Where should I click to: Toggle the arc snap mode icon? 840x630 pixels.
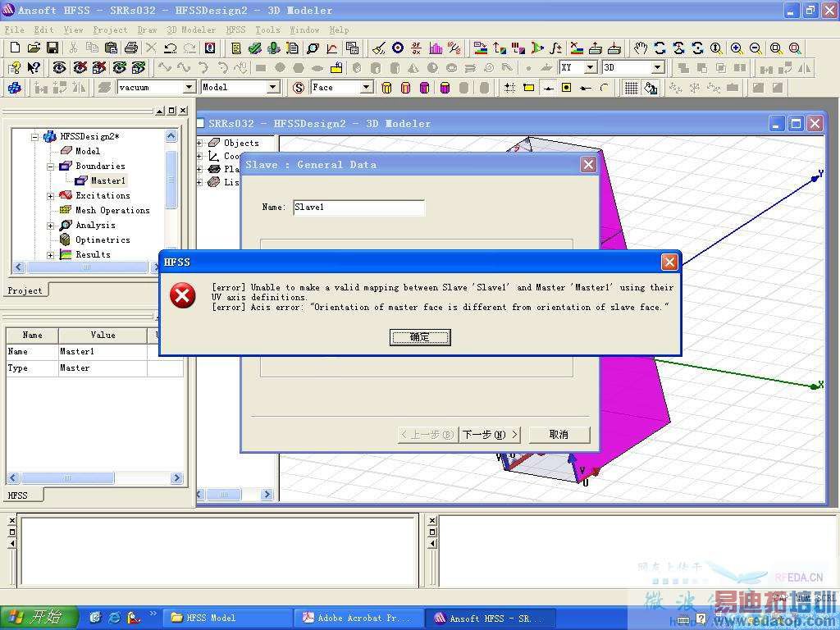click(605, 87)
